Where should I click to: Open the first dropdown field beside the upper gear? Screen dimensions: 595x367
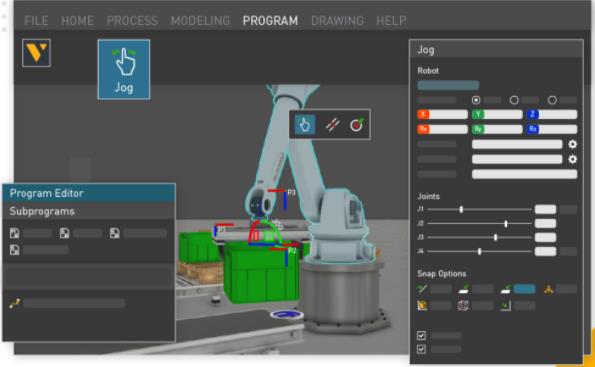point(517,144)
